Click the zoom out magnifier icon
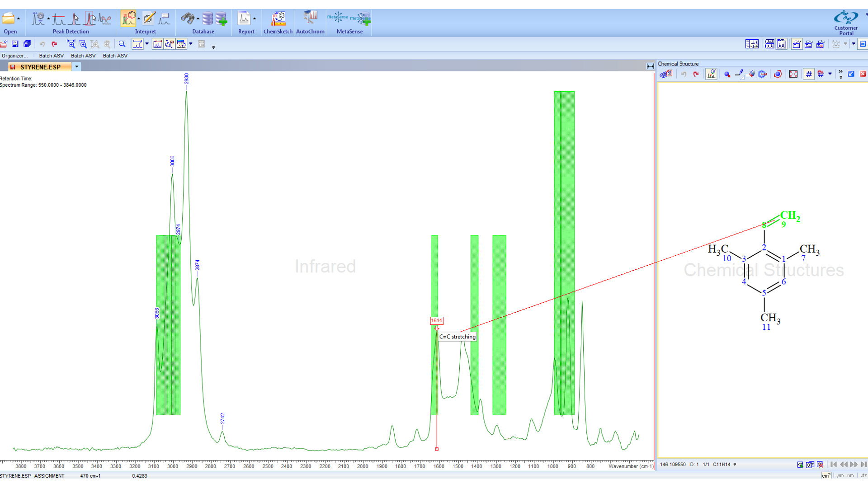 click(122, 44)
